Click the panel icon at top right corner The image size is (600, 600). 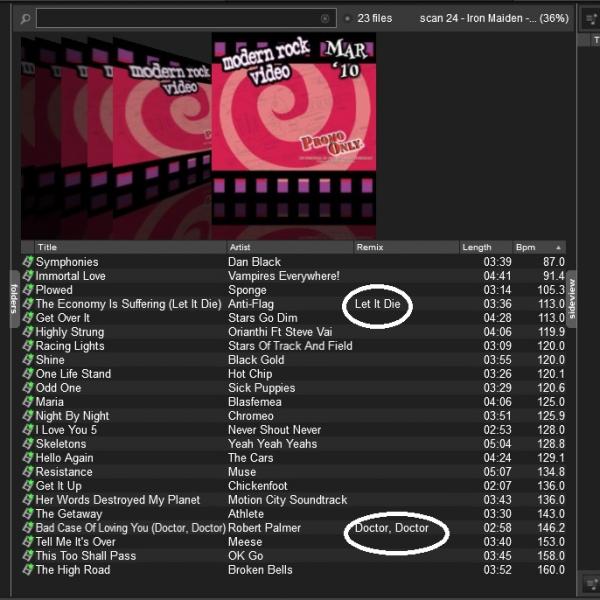pyautogui.click(x=592, y=18)
